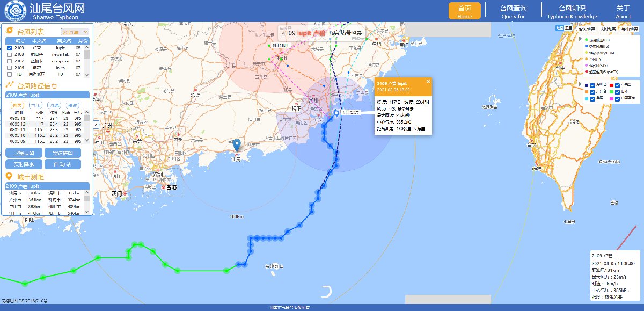Viewport: 644px width, 311px height.
Task: Collapse the forecast agency legend
Action: pyautogui.click(x=580, y=84)
